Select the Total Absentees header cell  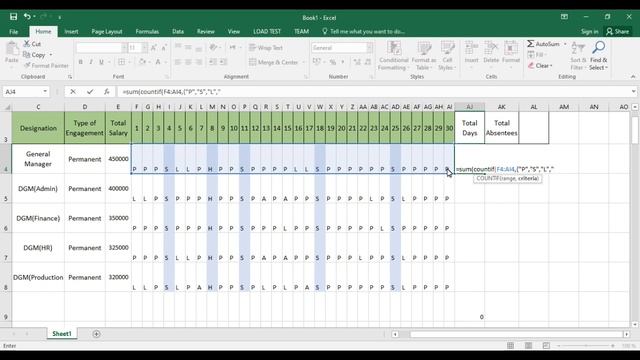[x=502, y=128]
